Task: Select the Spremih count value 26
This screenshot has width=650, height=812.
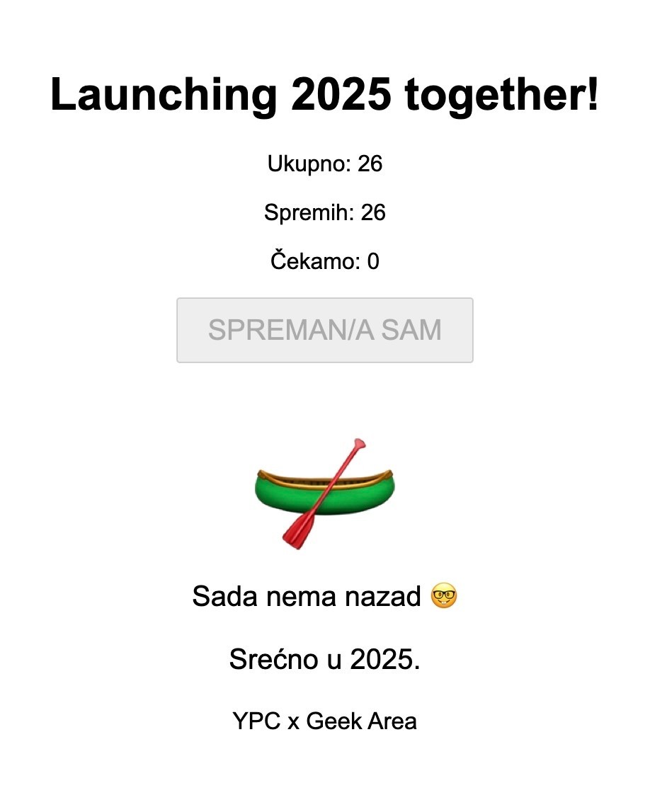Action: point(373,212)
